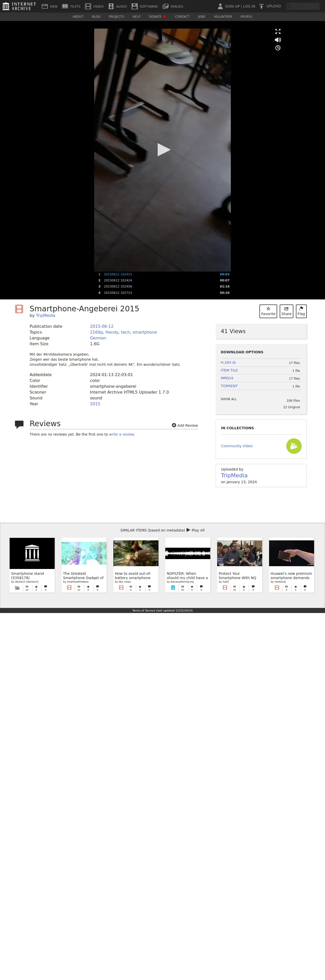The image size is (325, 980).
Task: Open the Help menu item
Action: click(x=136, y=17)
